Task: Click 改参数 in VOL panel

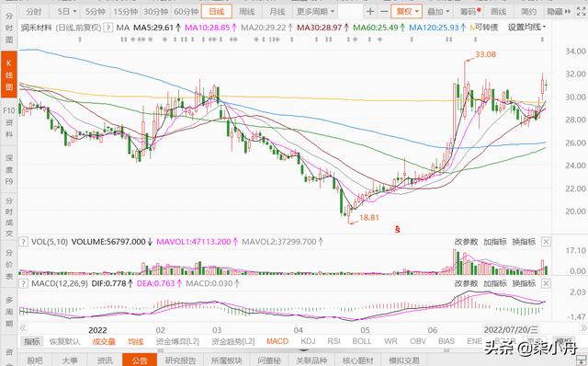Action: (466, 242)
